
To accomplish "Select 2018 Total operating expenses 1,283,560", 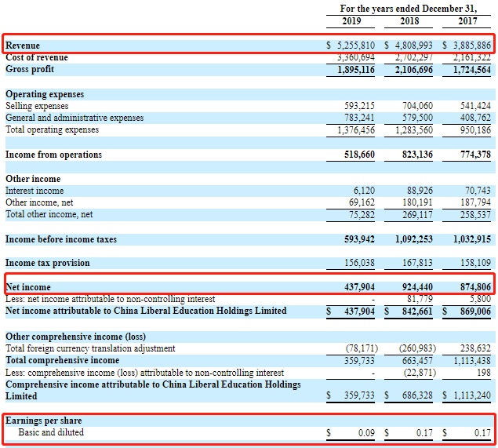I will (x=414, y=130).
